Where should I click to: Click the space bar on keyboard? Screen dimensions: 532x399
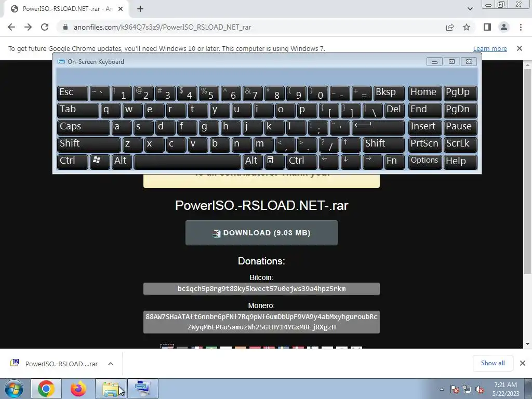(187, 162)
